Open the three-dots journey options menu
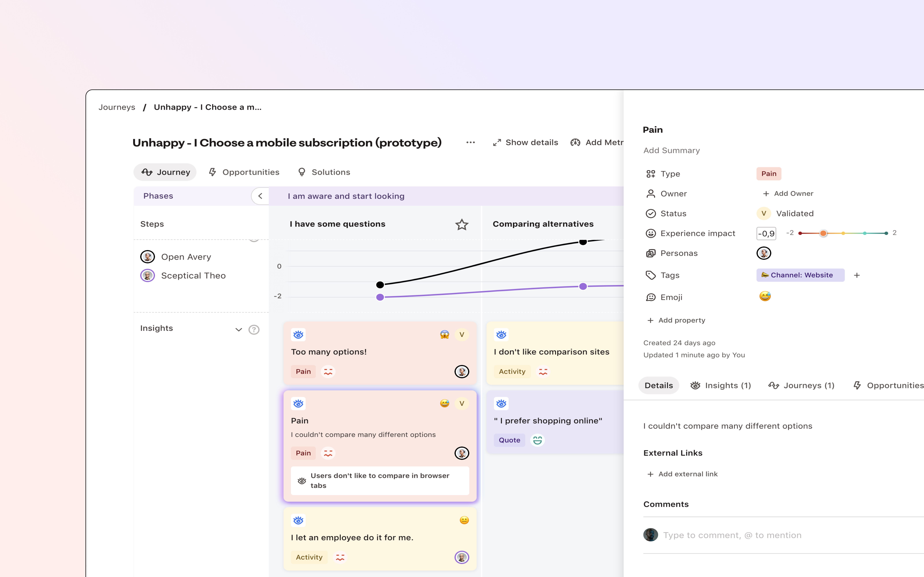The height and width of the screenshot is (577, 924). point(470,142)
